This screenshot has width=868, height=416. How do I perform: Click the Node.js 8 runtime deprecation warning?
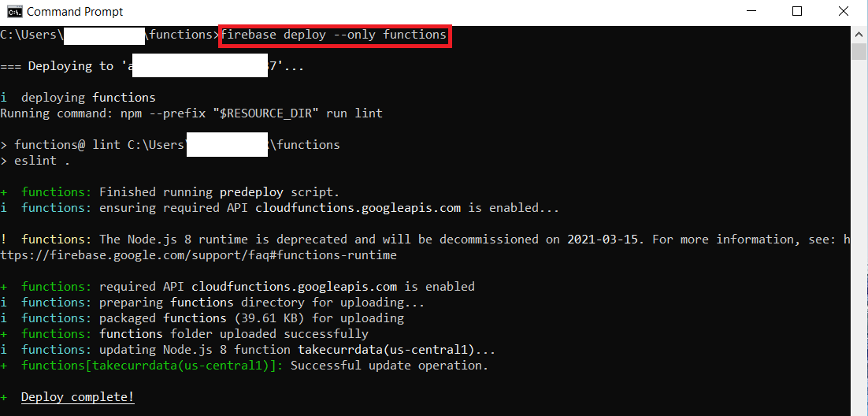click(425, 247)
